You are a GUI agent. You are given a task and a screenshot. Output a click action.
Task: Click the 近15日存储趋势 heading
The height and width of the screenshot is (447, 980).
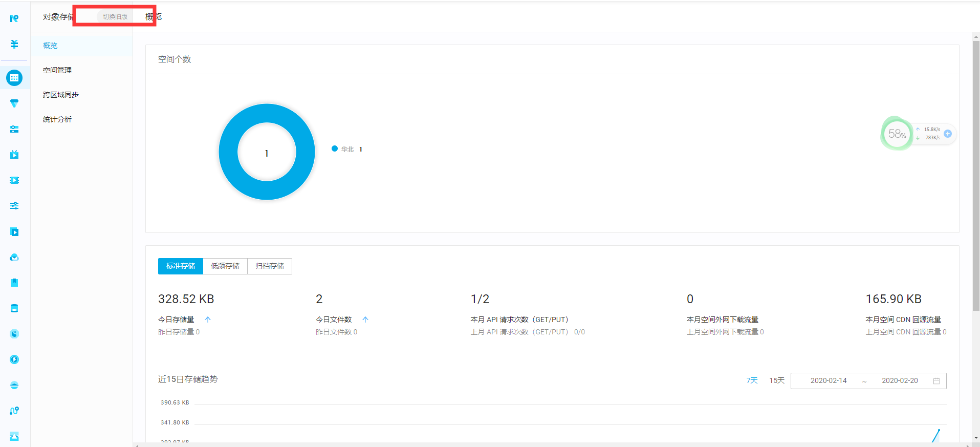[188, 379]
